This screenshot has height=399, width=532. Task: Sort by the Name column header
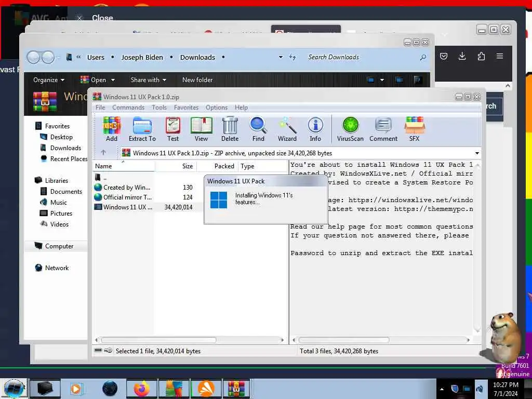coord(124,166)
